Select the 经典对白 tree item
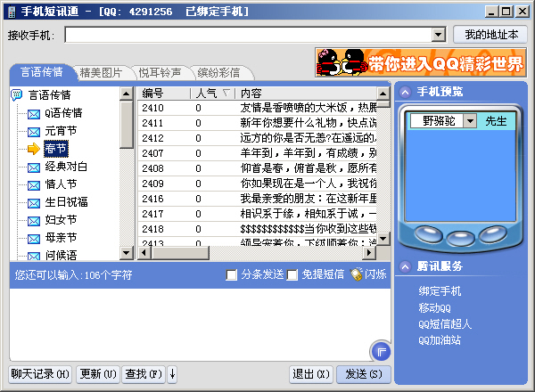Viewport: 535px width, 392px height. [66, 167]
